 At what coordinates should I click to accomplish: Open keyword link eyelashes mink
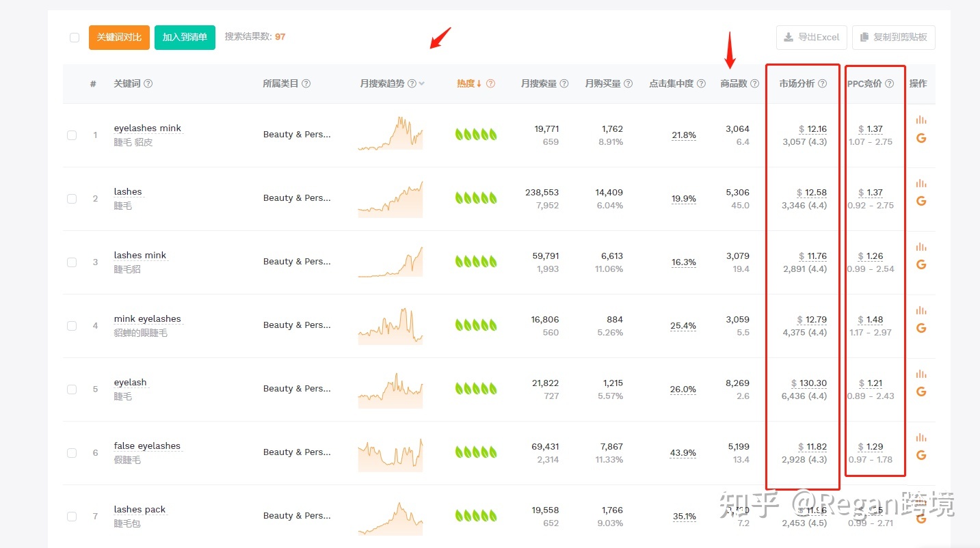[148, 128]
